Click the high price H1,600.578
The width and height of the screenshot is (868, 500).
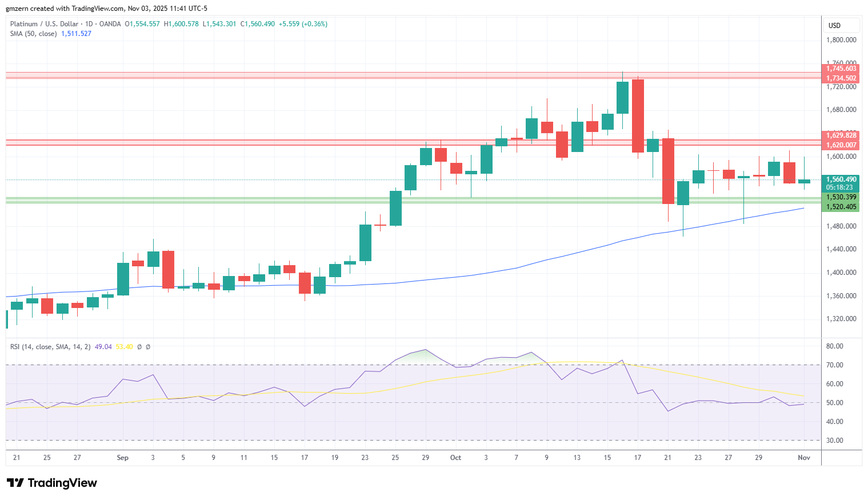(x=181, y=24)
